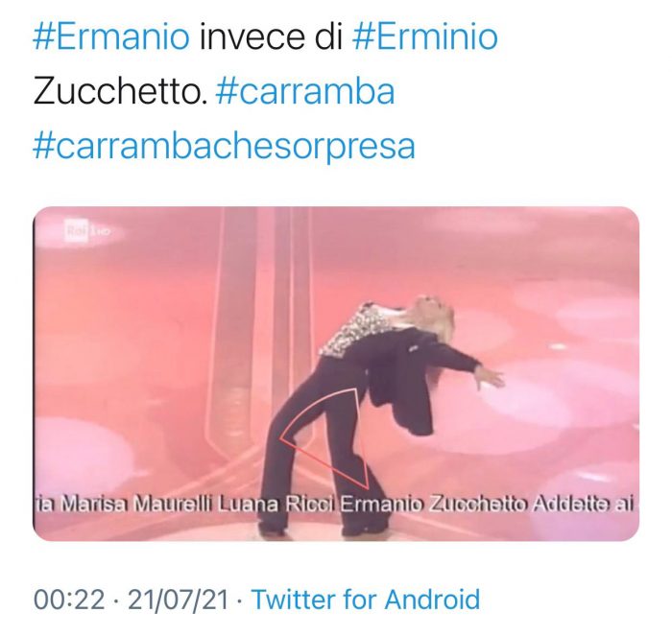Viewport: 672px width, 636px height.
Task: Click the Rai Uno logo watermark
Action: coord(87,231)
